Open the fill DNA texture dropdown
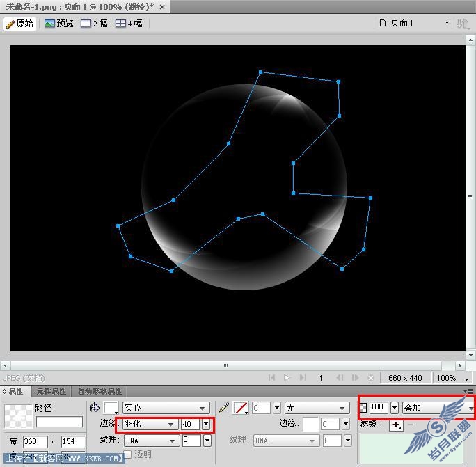476x467 pixels. 152,441
